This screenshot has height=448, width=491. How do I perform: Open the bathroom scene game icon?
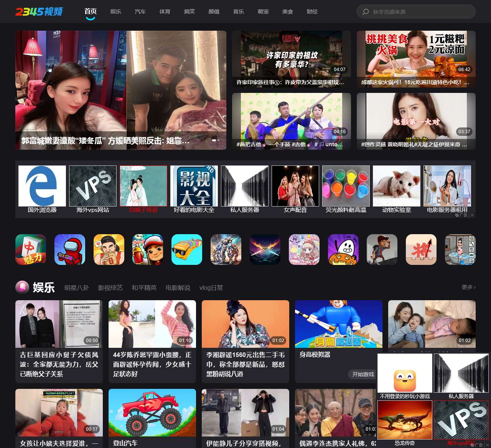[x=460, y=250]
